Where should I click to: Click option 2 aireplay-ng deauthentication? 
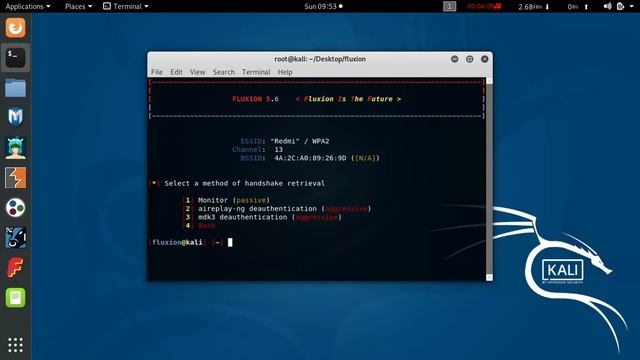tap(277, 209)
